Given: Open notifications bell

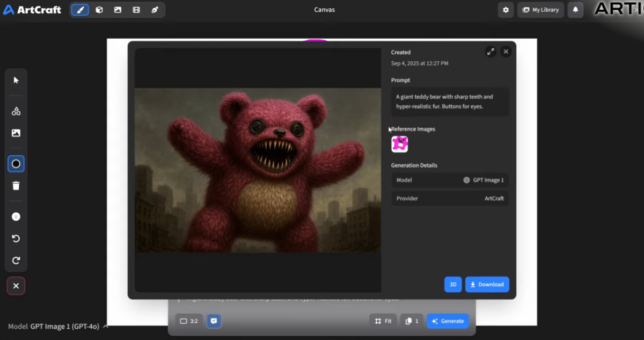Looking at the screenshot, I should pyautogui.click(x=575, y=10).
